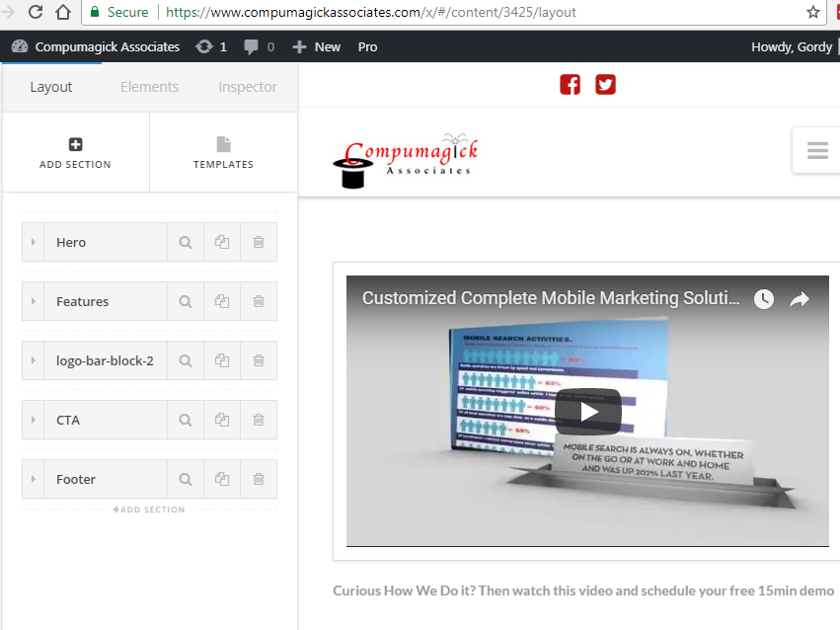The height and width of the screenshot is (630, 840).
Task: Duplicate the Hero section
Action: coord(222,242)
